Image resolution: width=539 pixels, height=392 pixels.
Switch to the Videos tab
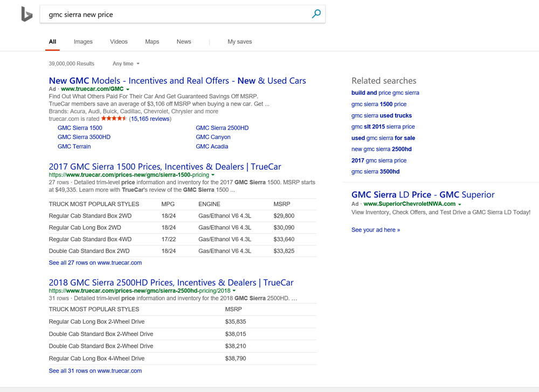pos(119,41)
